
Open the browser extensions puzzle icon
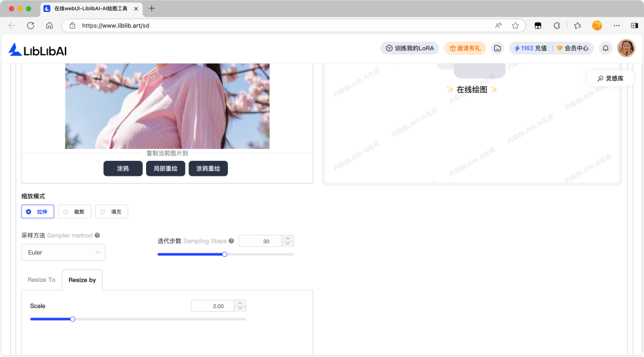point(557,26)
